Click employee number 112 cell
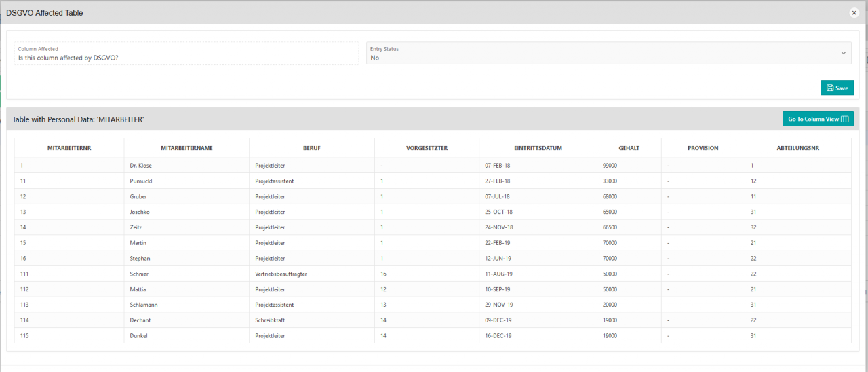Image resolution: width=868 pixels, height=372 pixels. tap(69, 290)
